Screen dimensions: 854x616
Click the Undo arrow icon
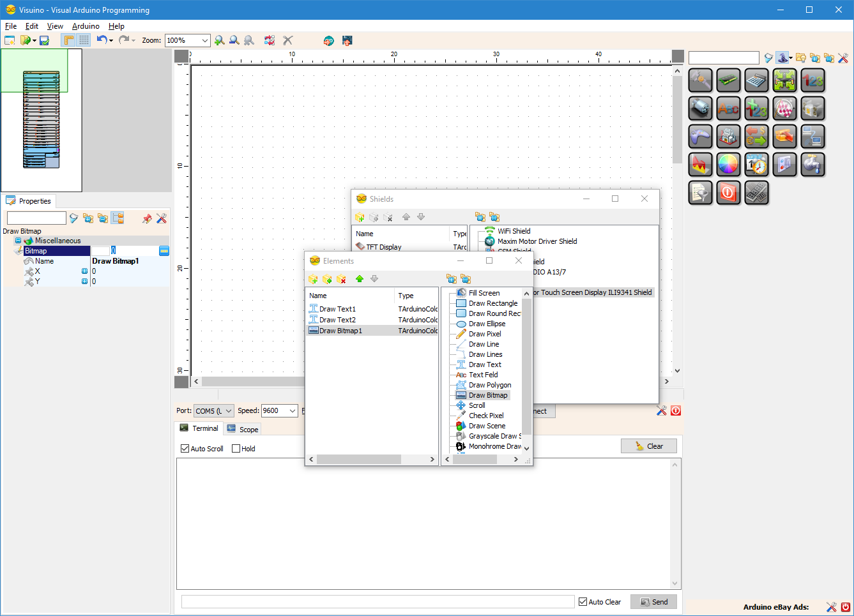click(x=102, y=40)
